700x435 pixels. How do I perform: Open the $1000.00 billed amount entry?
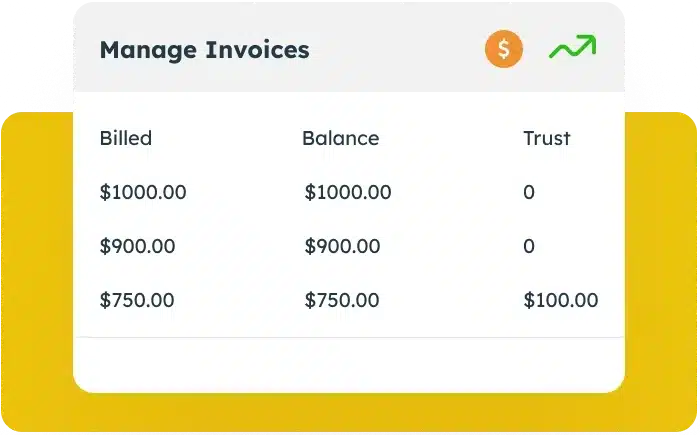point(143,192)
